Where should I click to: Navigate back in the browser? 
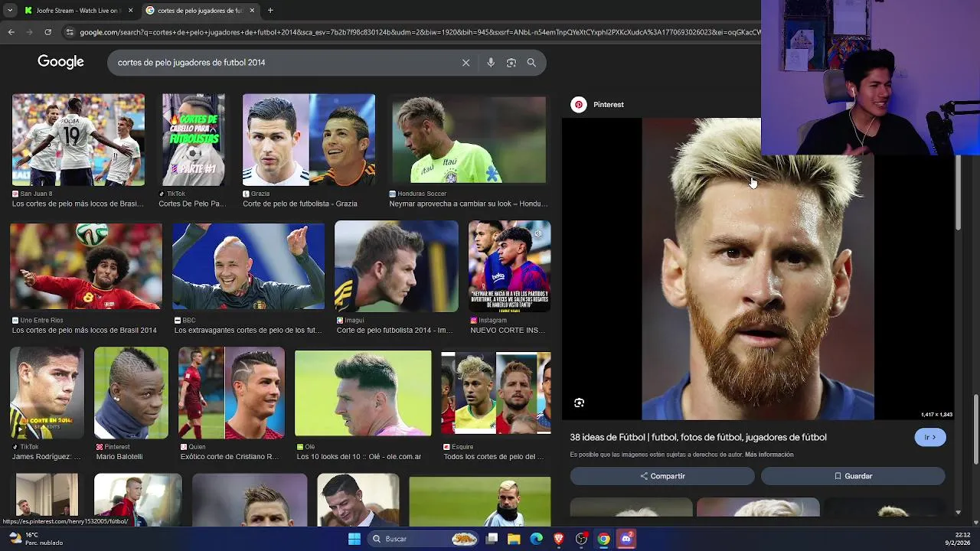pos(11,32)
